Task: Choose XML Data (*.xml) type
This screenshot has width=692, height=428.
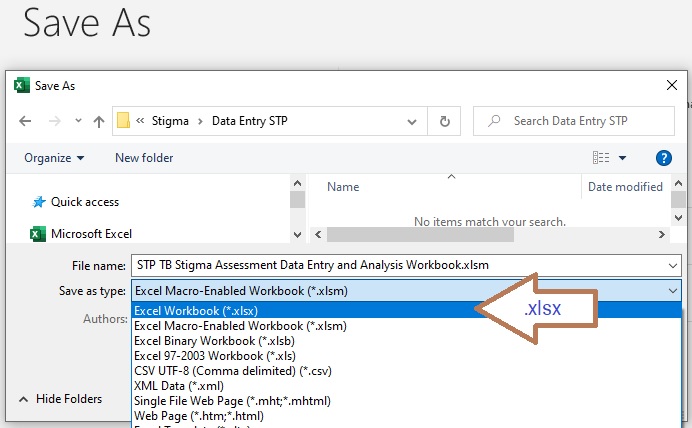Action: (406, 386)
